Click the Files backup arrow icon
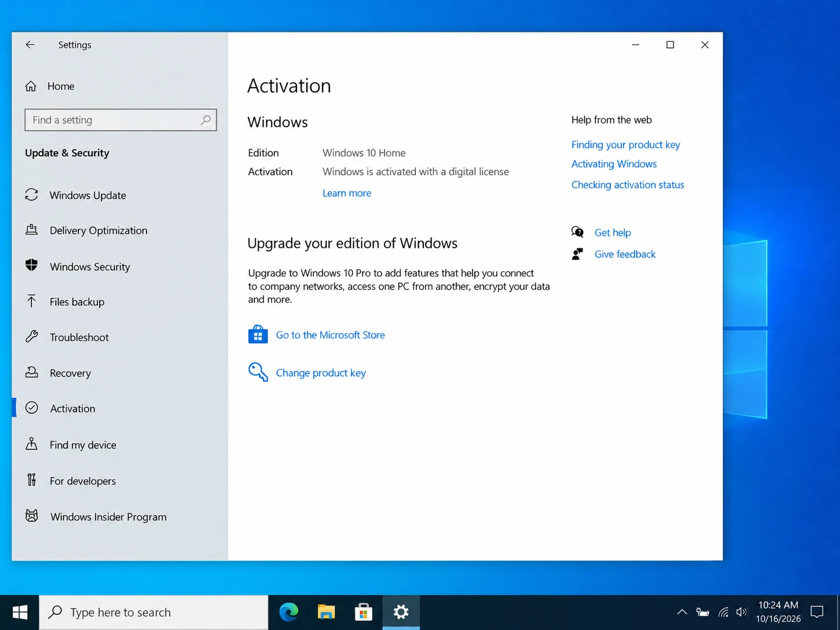This screenshot has width=840, height=630. point(32,301)
